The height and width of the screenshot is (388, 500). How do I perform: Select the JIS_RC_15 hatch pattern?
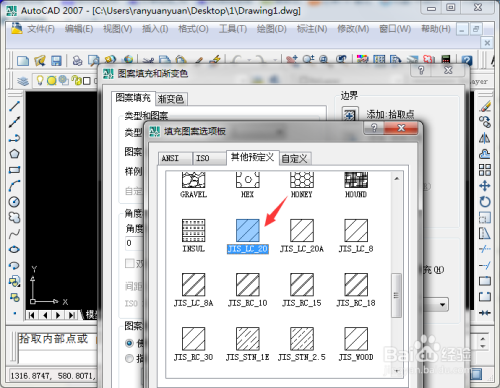tap(302, 290)
